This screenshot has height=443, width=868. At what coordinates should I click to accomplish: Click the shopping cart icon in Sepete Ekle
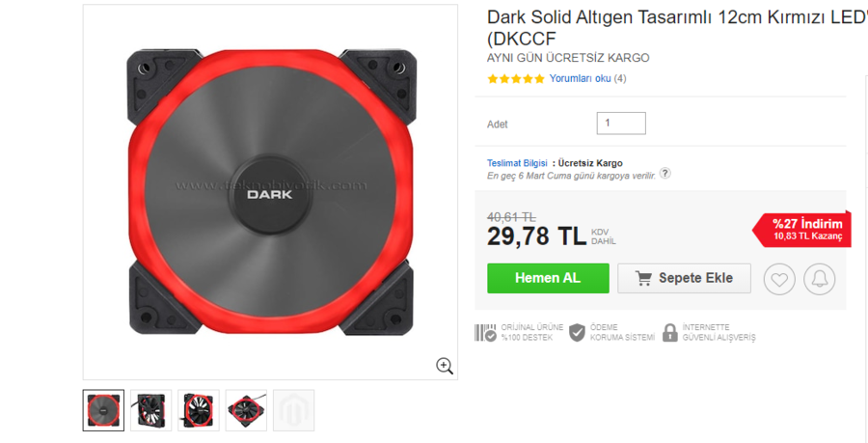click(x=643, y=278)
